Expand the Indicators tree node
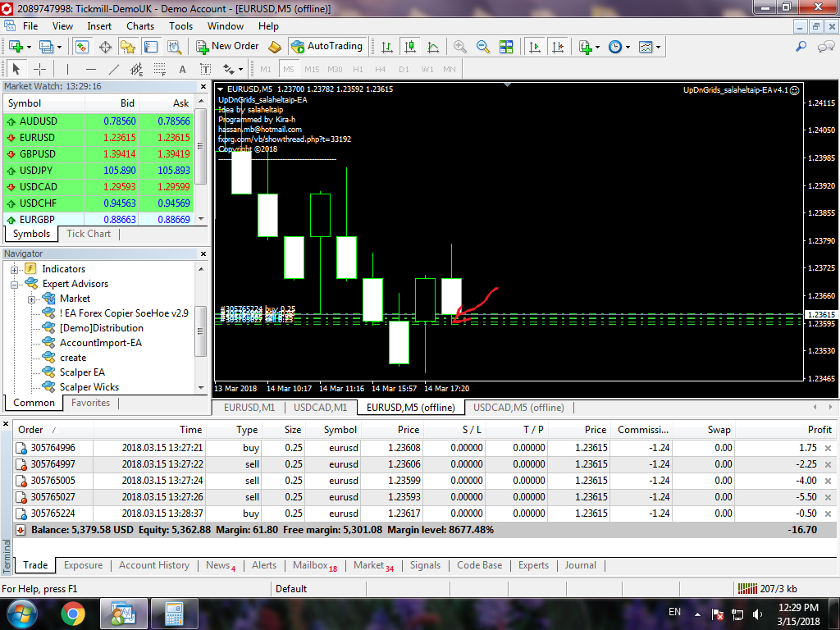The height and width of the screenshot is (630, 840). [x=14, y=269]
